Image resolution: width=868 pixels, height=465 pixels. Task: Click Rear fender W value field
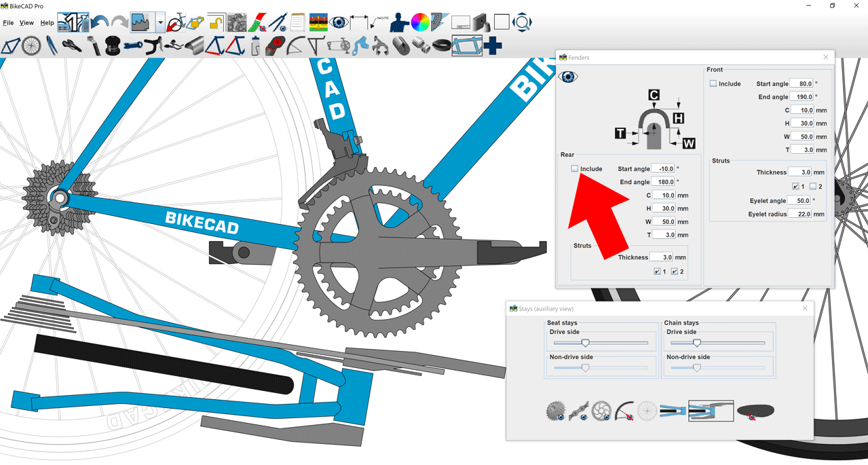pos(663,222)
